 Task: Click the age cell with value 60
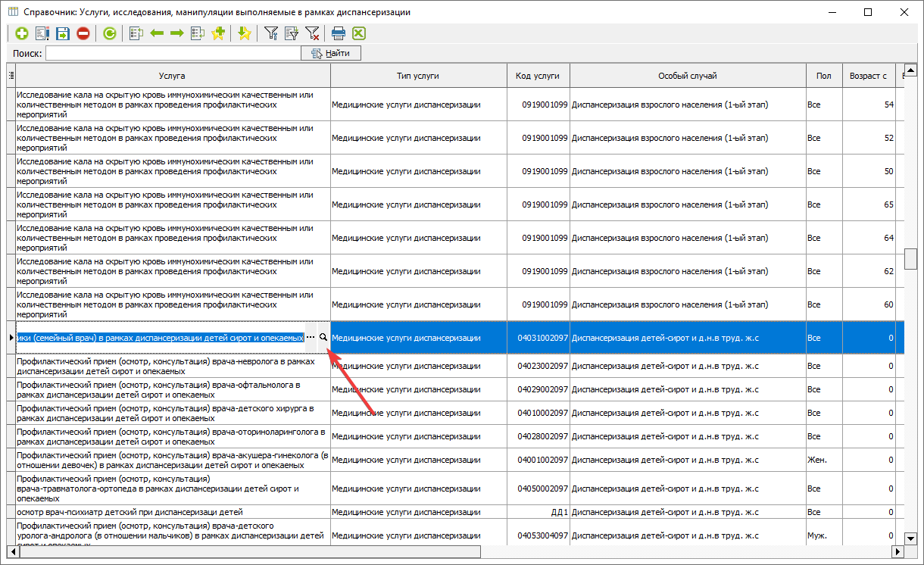(x=869, y=304)
